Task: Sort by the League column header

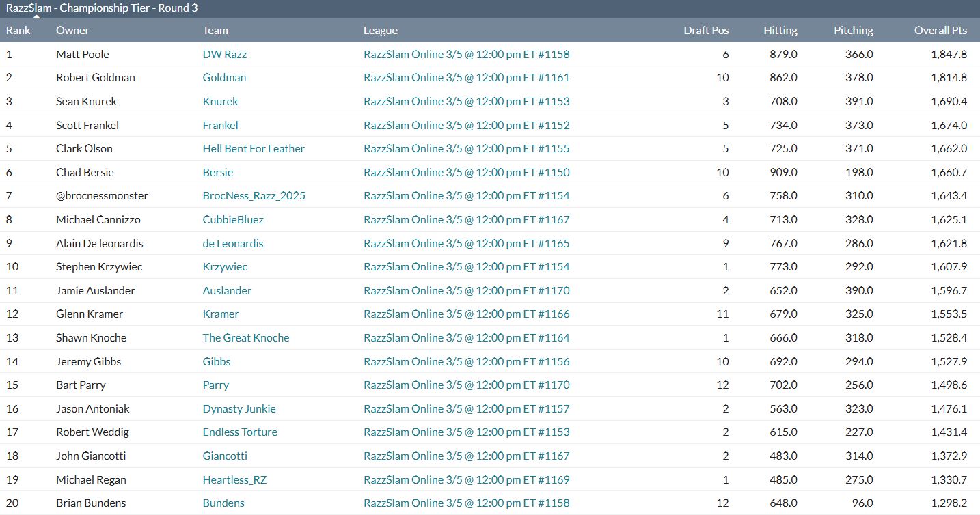Action: click(381, 30)
